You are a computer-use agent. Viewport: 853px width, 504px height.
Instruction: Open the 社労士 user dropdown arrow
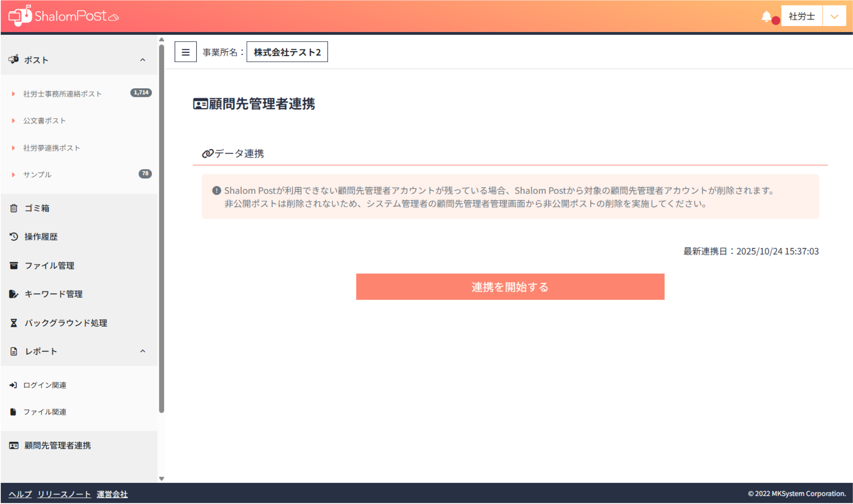coord(834,16)
